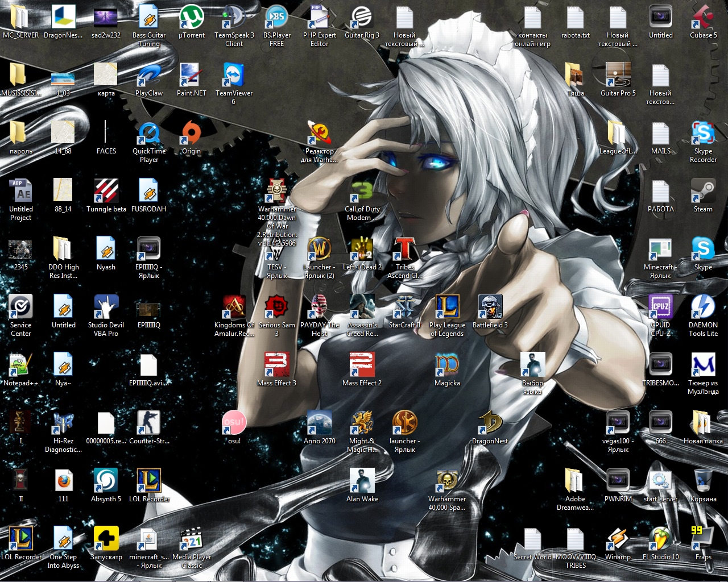Viewport: 728px width, 582px height.
Task: Select the FUSRODAH icon
Action: 149,191
